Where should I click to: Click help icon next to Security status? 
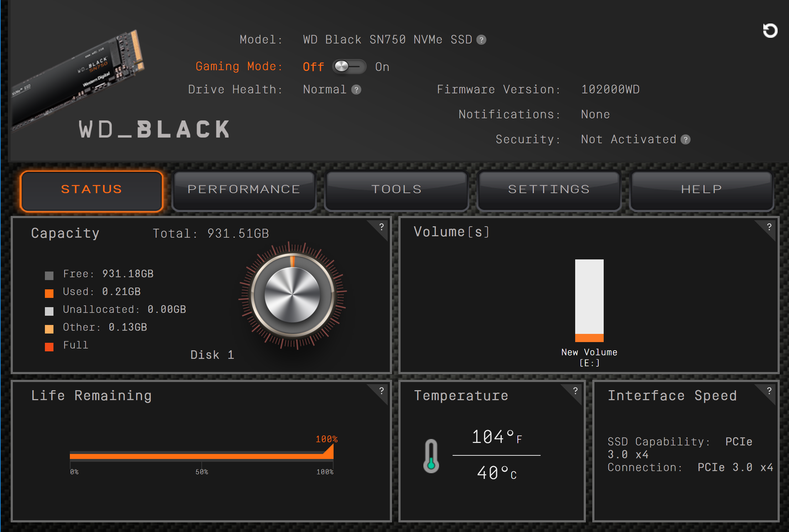coord(685,139)
